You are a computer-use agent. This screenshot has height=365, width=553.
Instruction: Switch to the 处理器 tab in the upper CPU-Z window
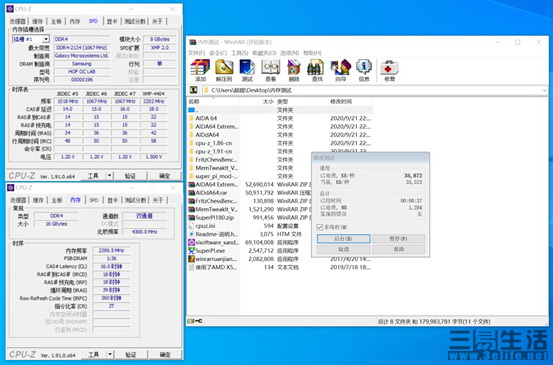[x=18, y=22]
